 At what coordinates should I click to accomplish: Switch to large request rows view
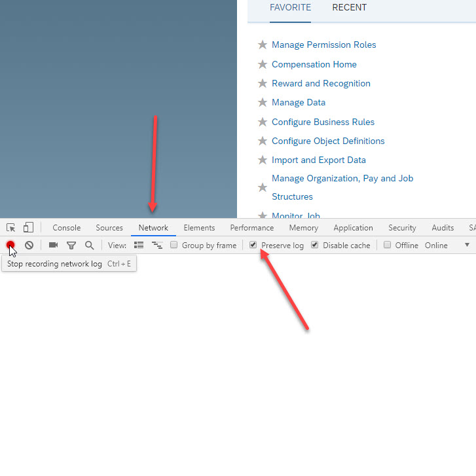tap(139, 245)
